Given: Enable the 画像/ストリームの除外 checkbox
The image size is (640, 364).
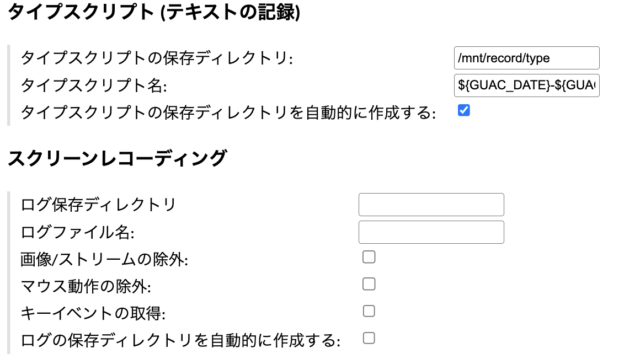Looking at the screenshot, I should 369,257.
